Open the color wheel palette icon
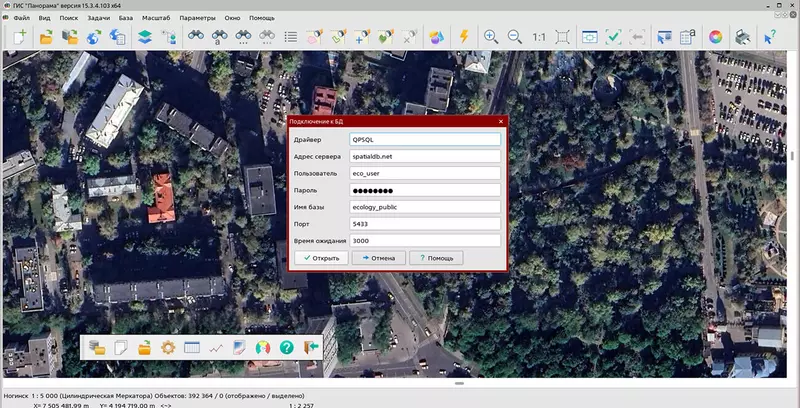 point(715,37)
